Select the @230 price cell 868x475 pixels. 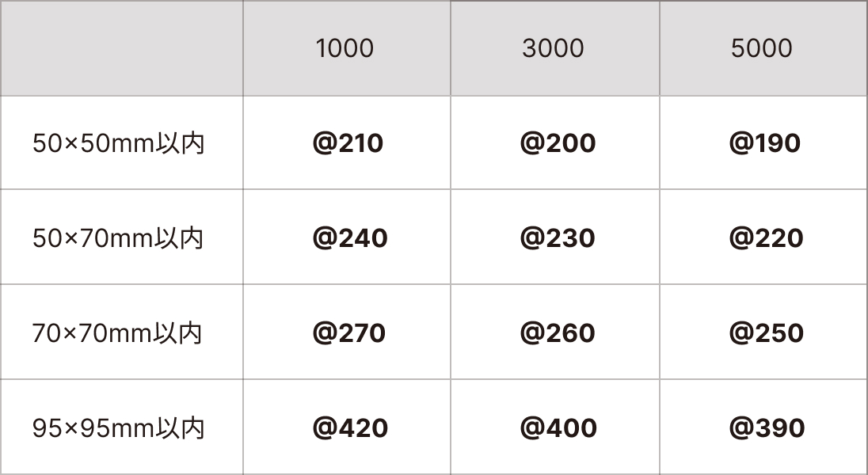point(558,238)
